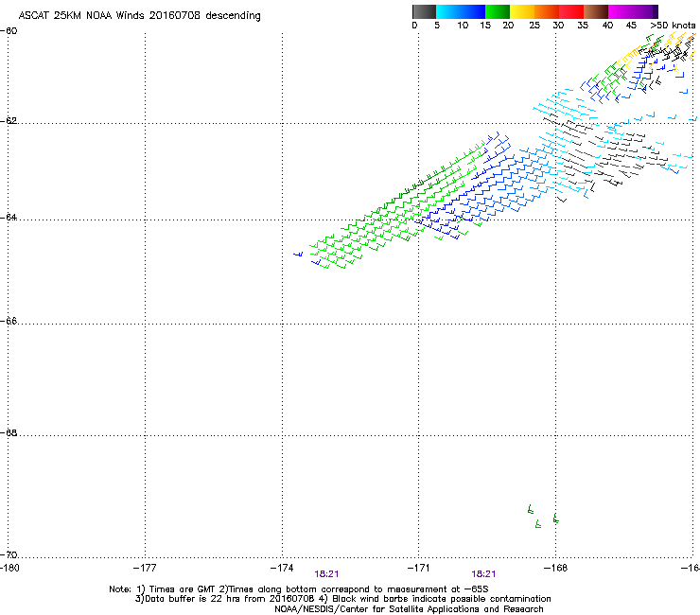The image size is (700, 615).
Task: Click the latitude label -62
Action: pos(9,121)
